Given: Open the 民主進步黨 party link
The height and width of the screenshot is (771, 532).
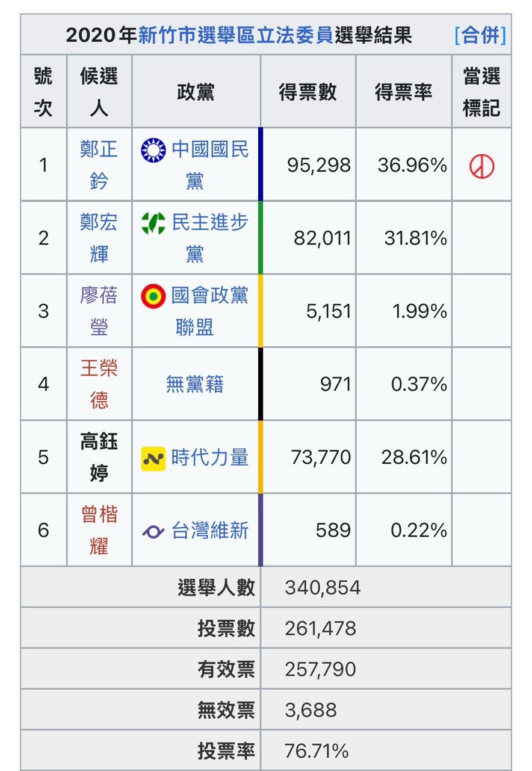Looking at the screenshot, I should [210, 223].
